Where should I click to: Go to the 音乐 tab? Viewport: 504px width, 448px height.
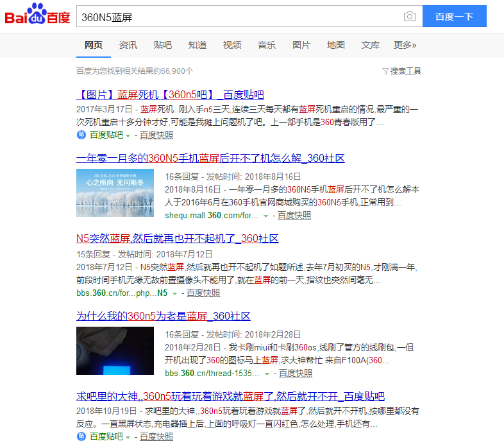267,45
